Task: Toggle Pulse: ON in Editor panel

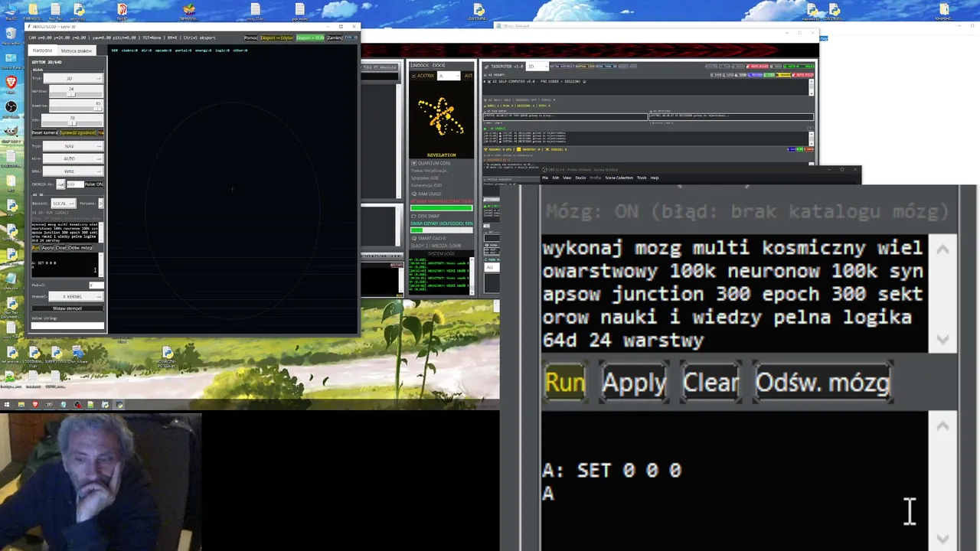Action: click(x=94, y=184)
